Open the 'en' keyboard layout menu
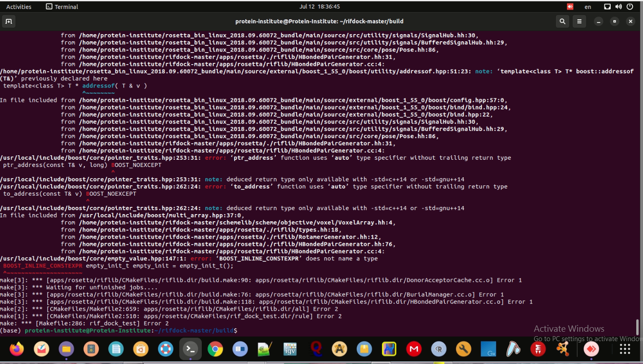This screenshot has height=364, width=643. click(588, 6)
